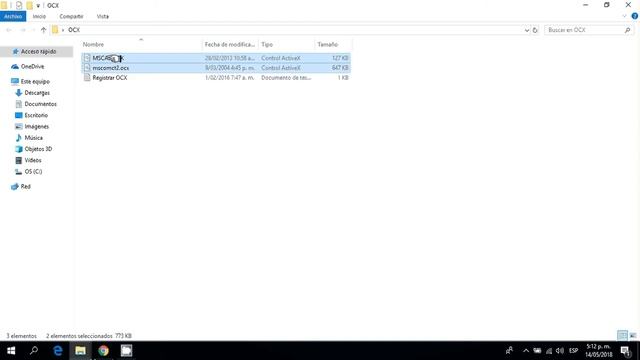Open the Compartir ribbon tab

coord(71,16)
